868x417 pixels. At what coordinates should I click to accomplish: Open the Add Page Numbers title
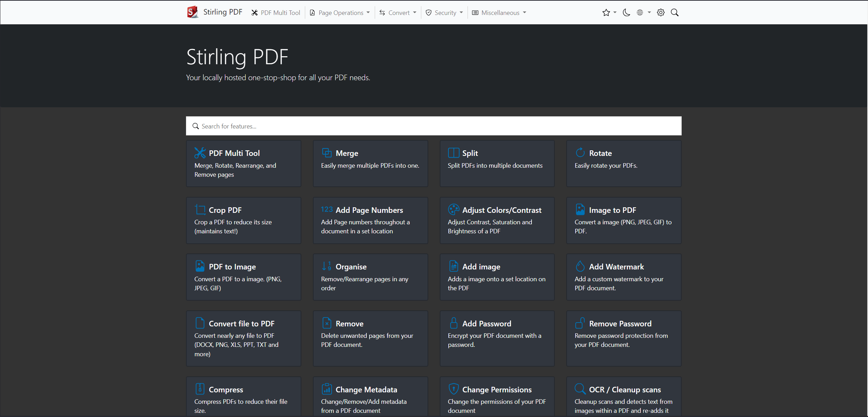369,210
